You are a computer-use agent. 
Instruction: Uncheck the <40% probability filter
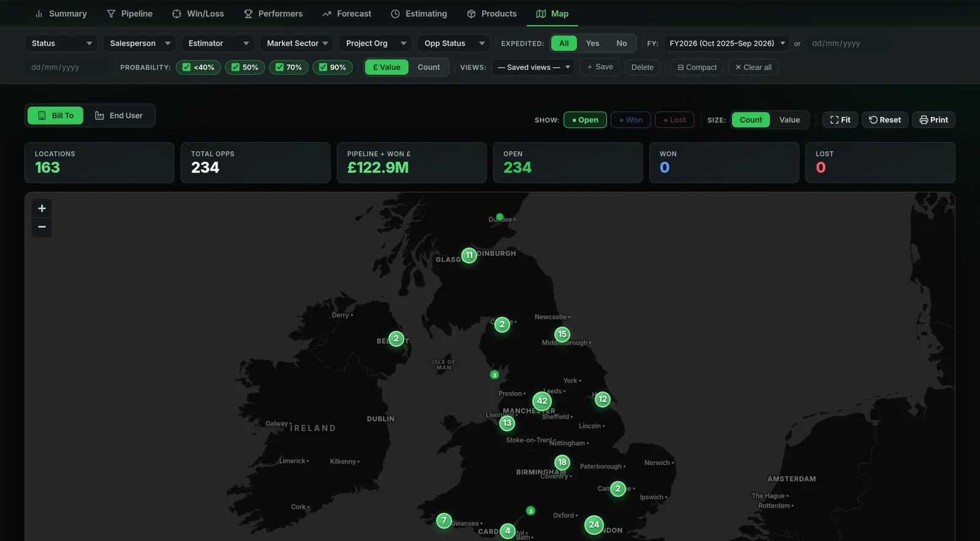tap(198, 67)
